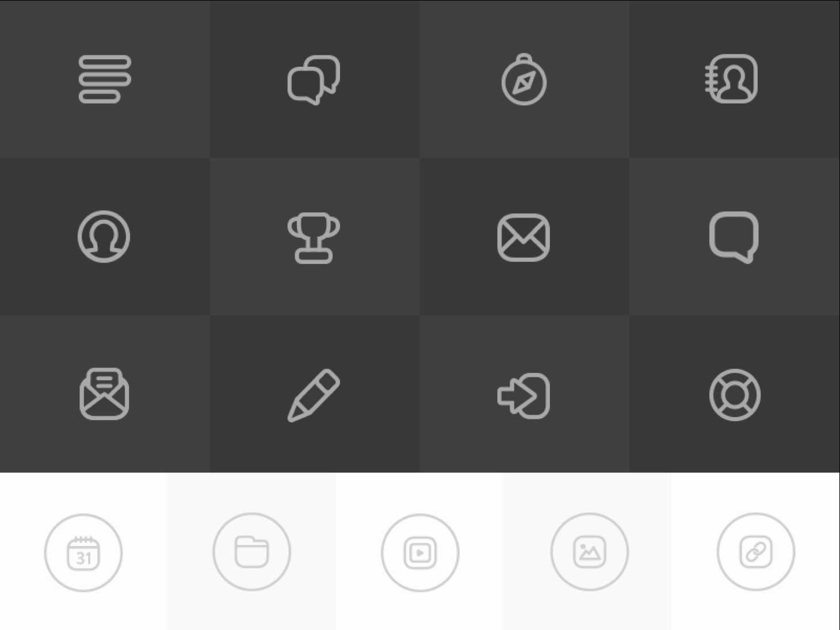Select the pencil edit icon
Viewport: 840px width, 630px height.
[x=314, y=395]
